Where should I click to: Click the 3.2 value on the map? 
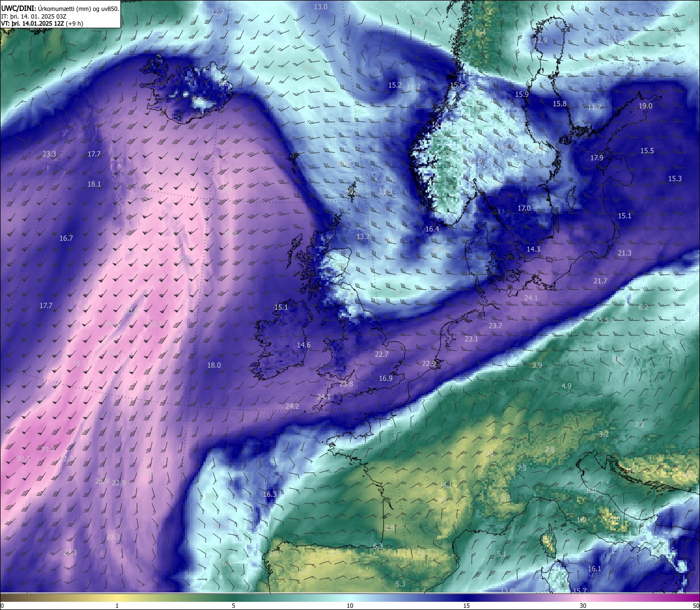click(604, 434)
